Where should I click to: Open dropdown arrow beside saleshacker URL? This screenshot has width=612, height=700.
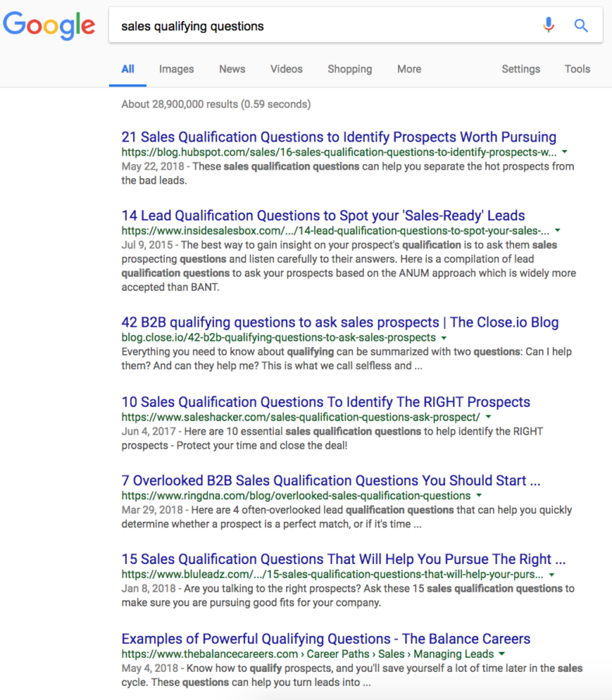pos(488,417)
